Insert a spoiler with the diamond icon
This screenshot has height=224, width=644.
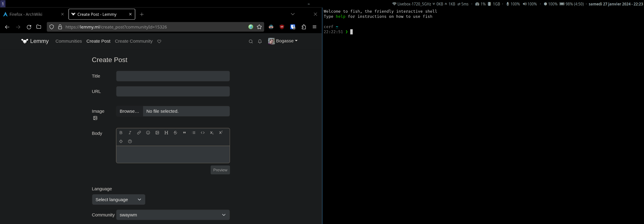121,141
